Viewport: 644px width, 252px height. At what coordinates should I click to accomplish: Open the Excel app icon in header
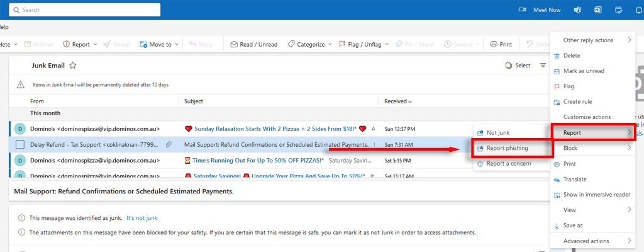598,10
